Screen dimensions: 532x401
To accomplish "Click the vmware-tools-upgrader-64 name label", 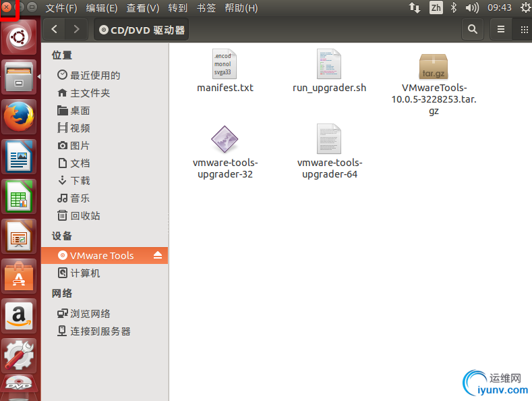I will 330,168.
